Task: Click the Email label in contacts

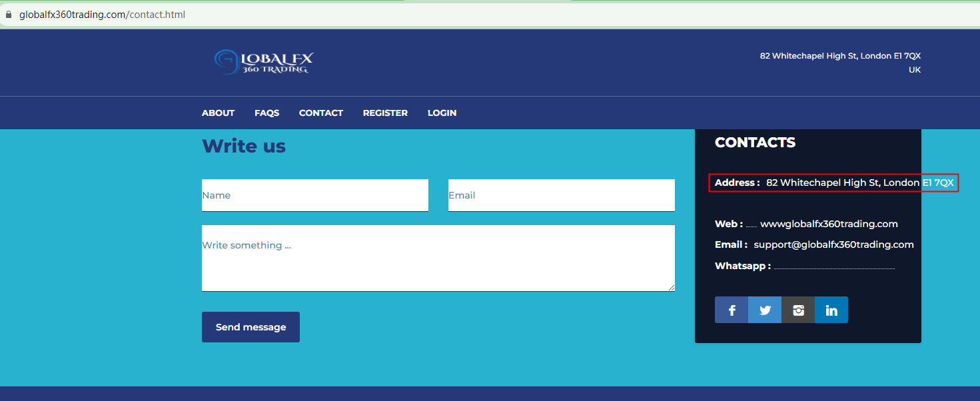Action: tap(731, 244)
